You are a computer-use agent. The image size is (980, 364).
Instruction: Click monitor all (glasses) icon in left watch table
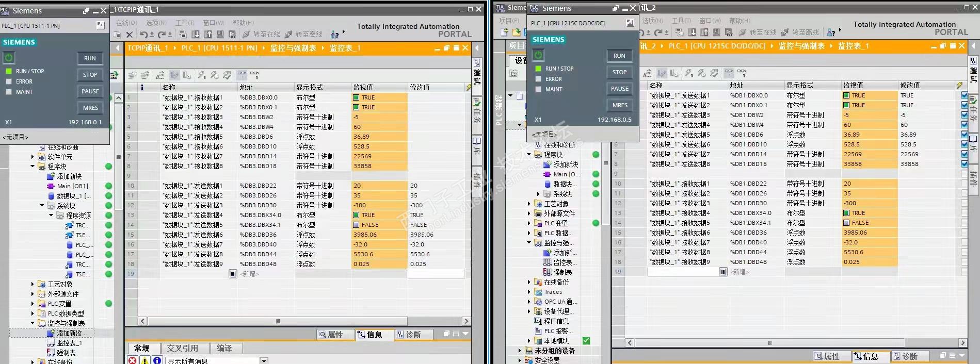coord(242,75)
